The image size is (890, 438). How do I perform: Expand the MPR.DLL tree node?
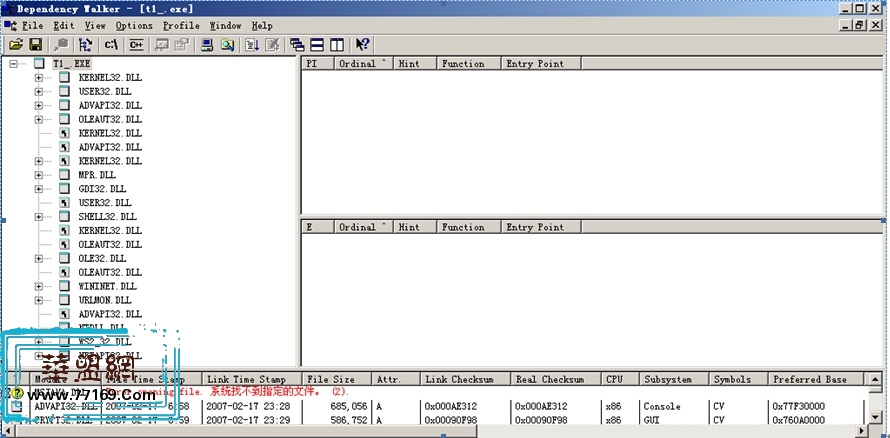(x=39, y=175)
